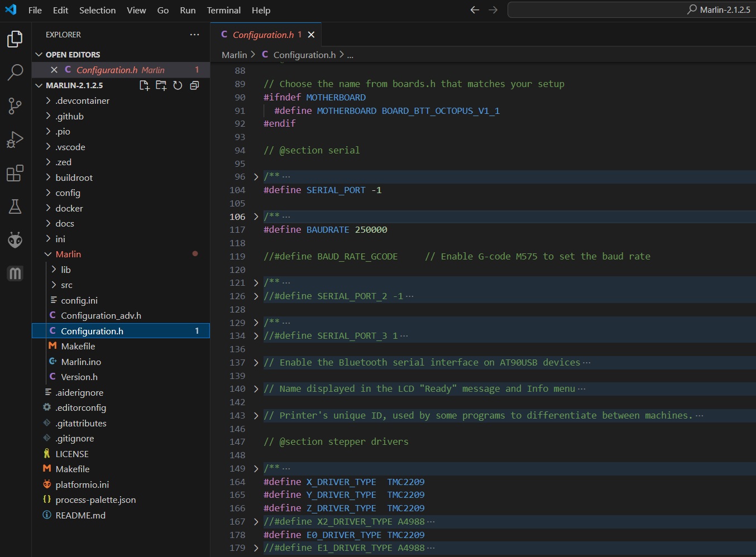Viewport: 756px width, 557px height.
Task: Click New File icon in explorer header
Action: coord(144,85)
